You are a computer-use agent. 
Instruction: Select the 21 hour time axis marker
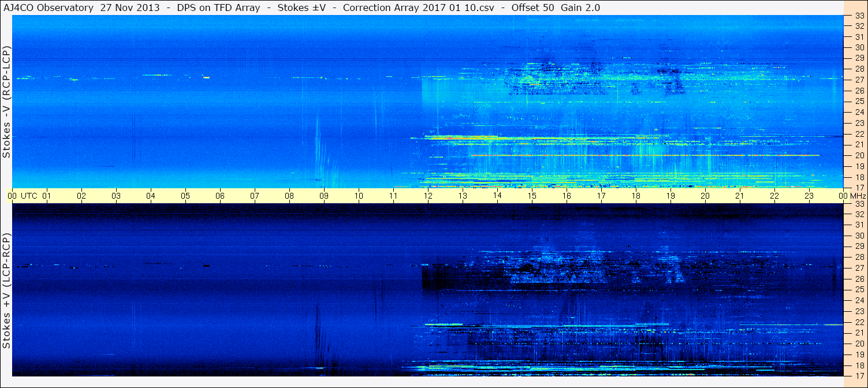pyautogui.click(x=740, y=196)
